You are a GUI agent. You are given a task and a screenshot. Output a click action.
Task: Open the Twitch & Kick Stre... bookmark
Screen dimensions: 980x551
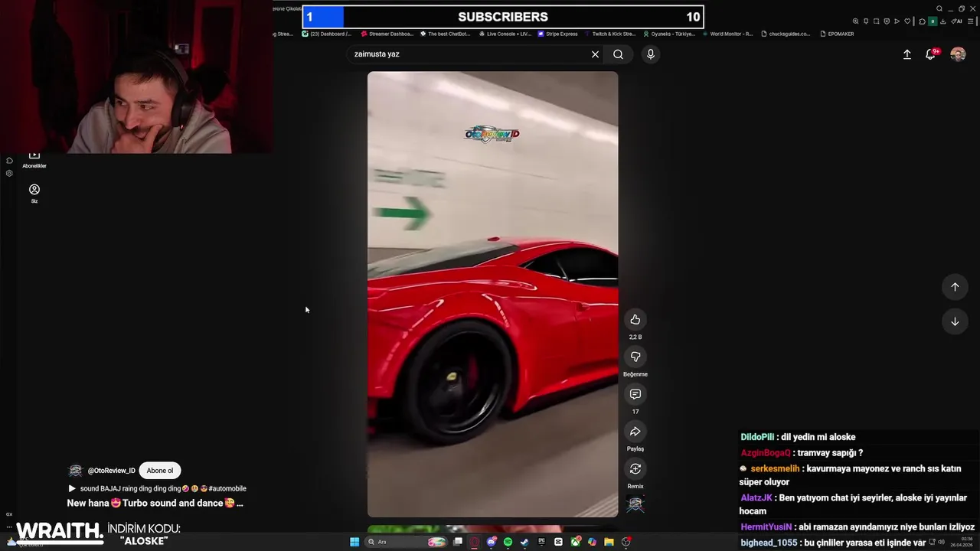pyautogui.click(x=610, y=34)
